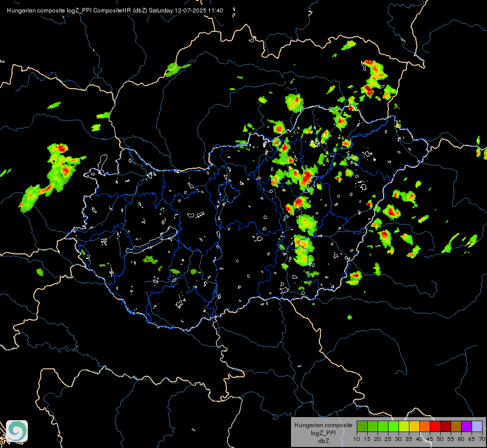Click the legend scale value 30
The height and width of the screenshot is (448, 487).
coord(398,439)
